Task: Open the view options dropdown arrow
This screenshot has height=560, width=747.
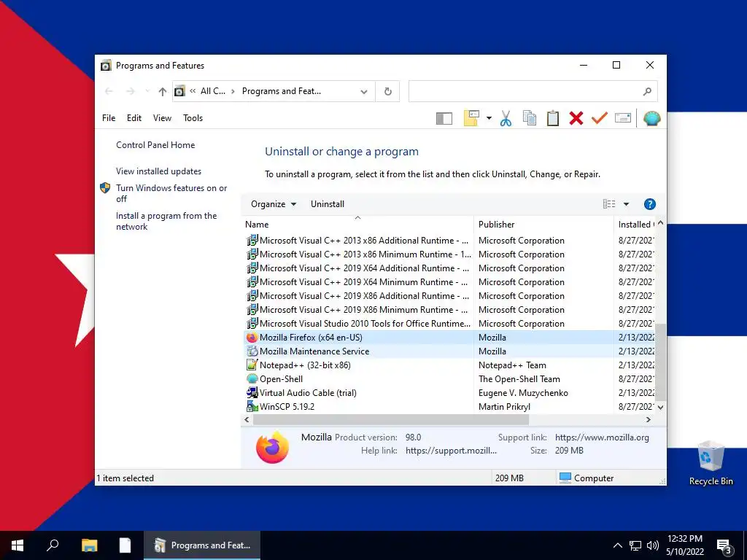Action: (627, 204)
